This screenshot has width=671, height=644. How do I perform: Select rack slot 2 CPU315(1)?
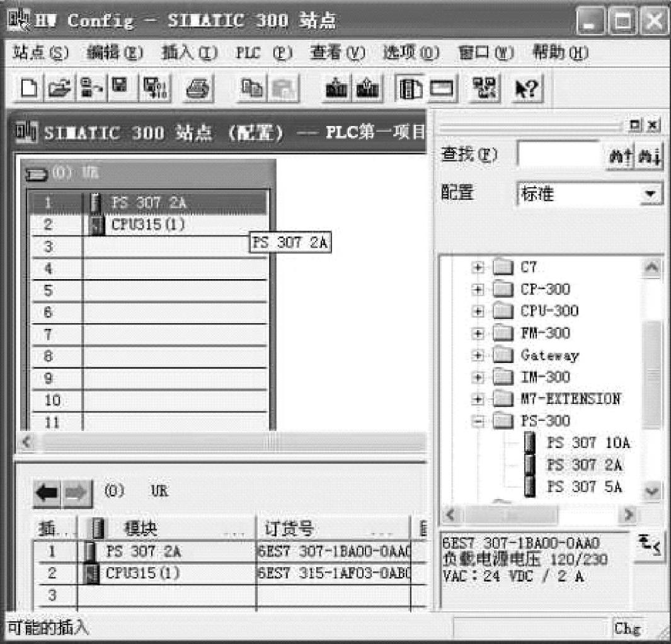(x=150, y=225)
